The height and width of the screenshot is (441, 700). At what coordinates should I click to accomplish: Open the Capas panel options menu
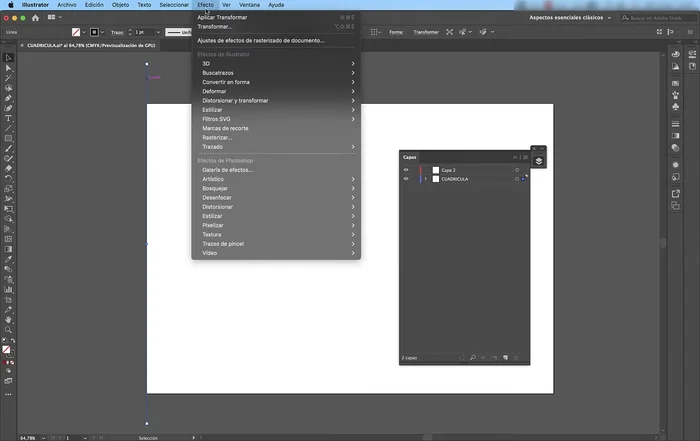click(x=525, y=157)
